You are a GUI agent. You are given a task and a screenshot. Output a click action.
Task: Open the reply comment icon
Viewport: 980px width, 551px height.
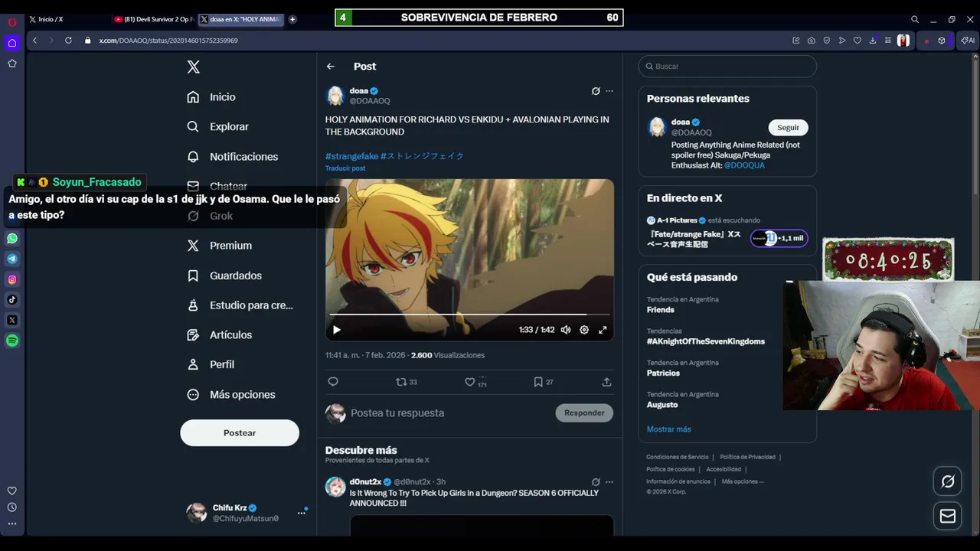[333, 382]
